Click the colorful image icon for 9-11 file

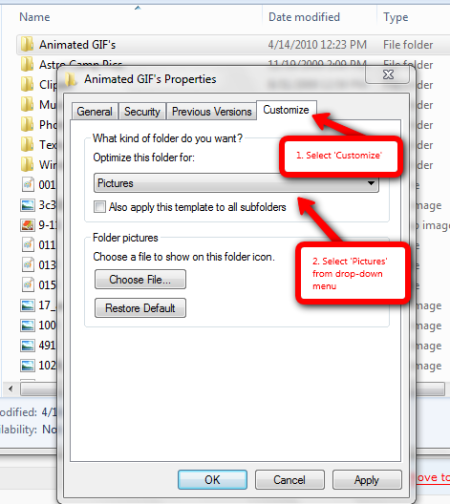(x=27, y=225)
